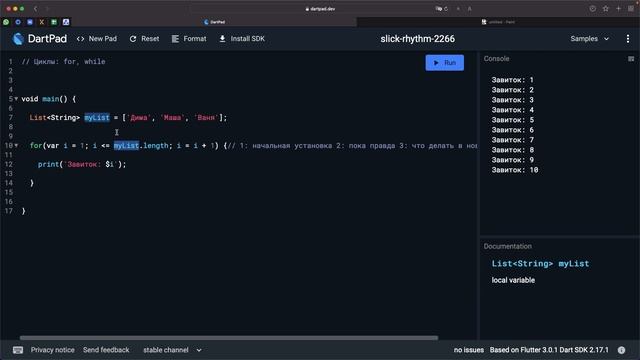Open the stable channel dropdown
Image resolution: width=640 pixels, height=360 pixels.
coord(172,350)
